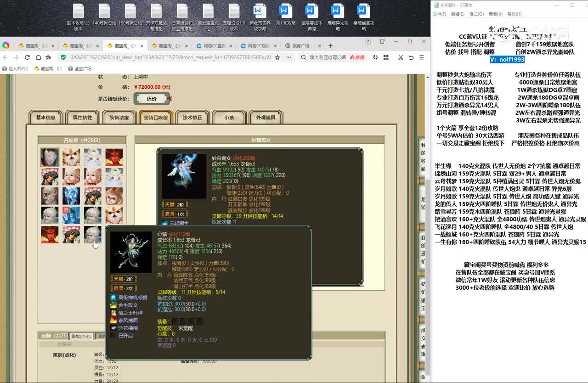
Task: Open the 外观道具 tab
Action: [x=266, y=118]
